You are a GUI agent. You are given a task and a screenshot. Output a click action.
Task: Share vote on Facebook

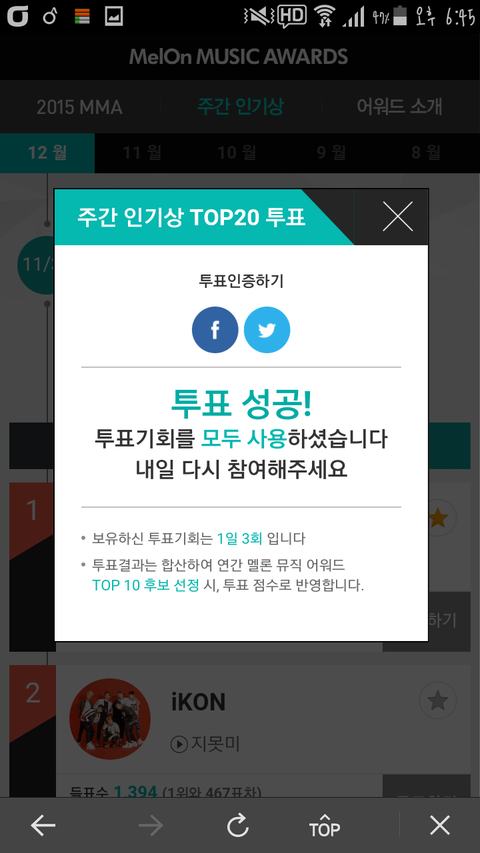point(214,330)
